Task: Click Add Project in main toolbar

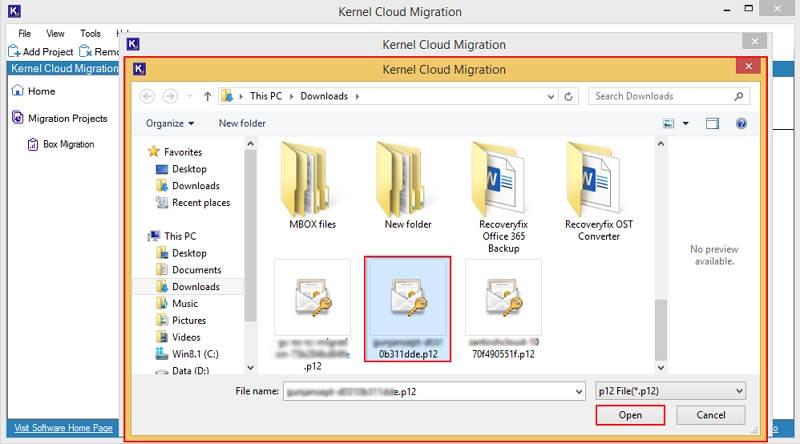Action: click(41, 52)
